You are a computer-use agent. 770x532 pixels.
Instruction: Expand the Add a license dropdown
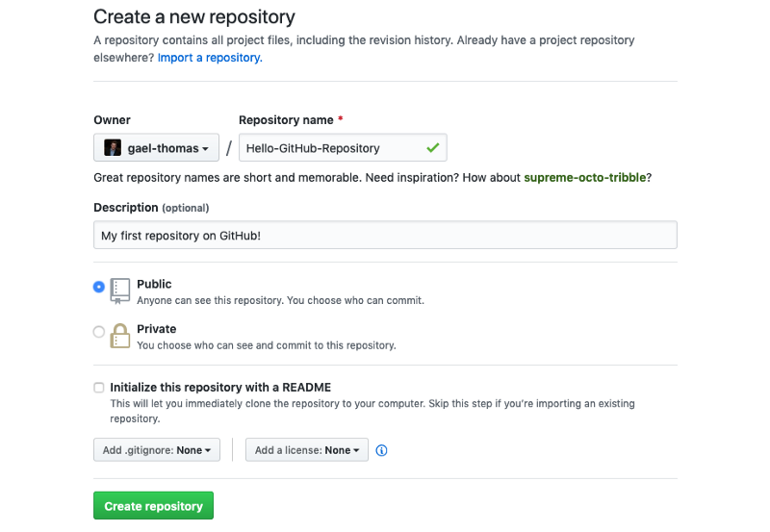click(307, 450)
